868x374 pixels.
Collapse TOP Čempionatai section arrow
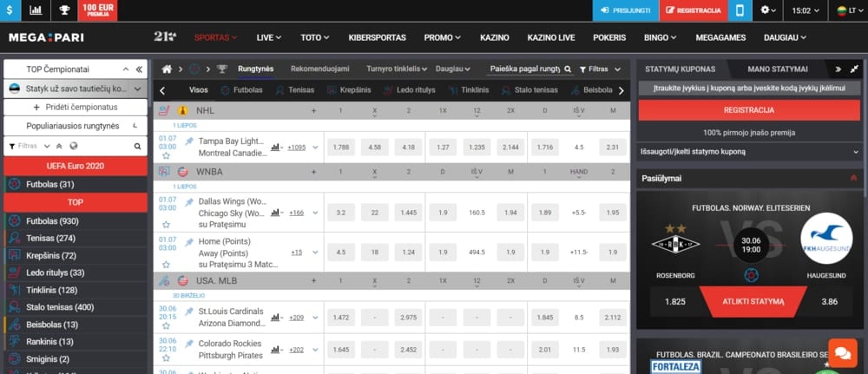click(x=126, y=69)
